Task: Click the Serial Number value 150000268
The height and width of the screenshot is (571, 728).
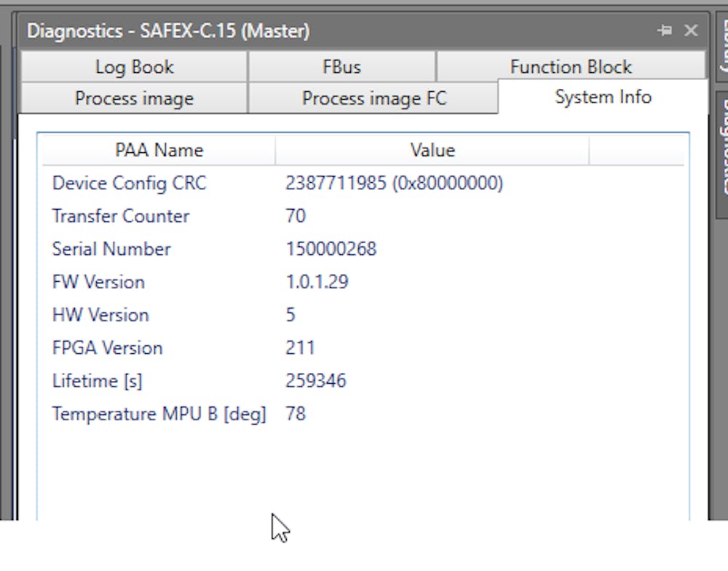Action: 331,248
